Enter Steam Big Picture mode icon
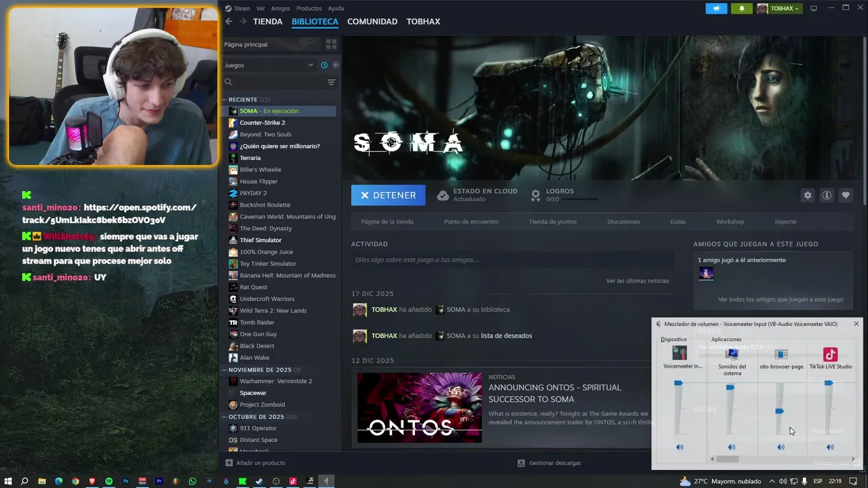The height and width of the screenshot is (488, 868). click(814, 8)
